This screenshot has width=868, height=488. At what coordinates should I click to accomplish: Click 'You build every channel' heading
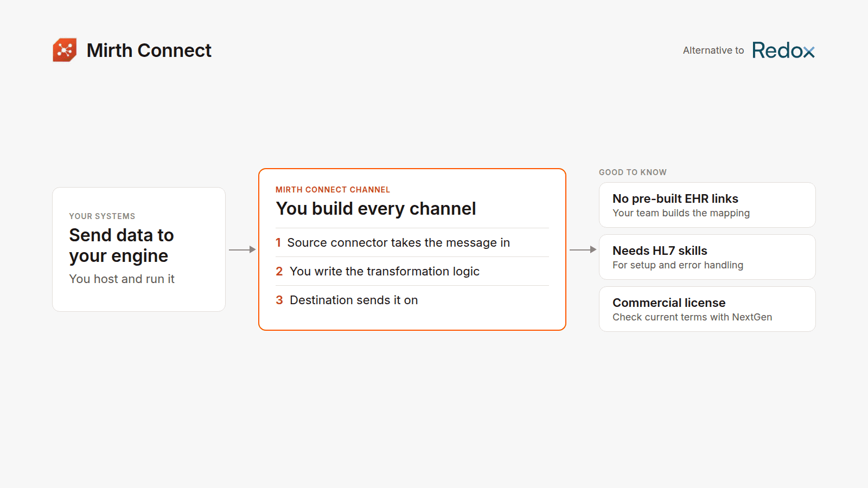[x=376, y=209]
